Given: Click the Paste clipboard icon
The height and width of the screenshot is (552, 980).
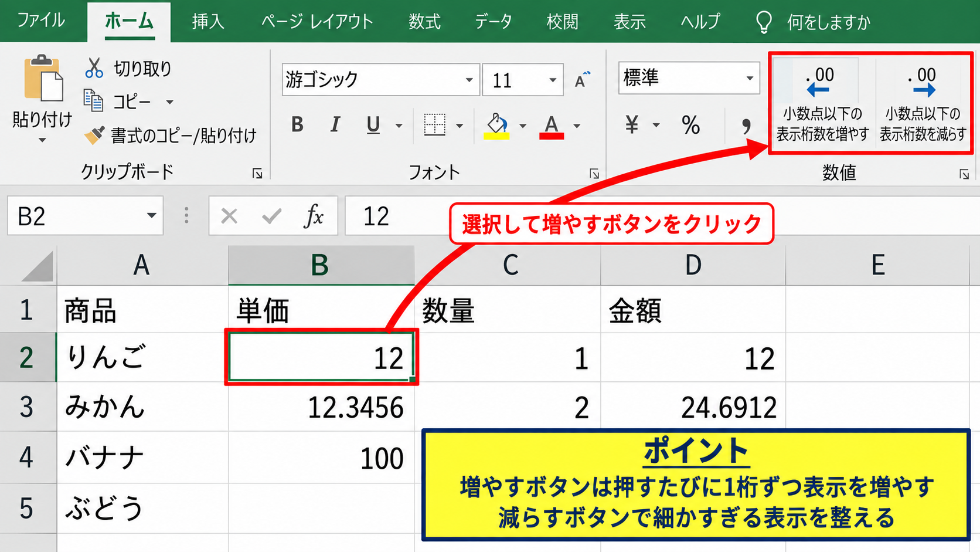Looking at the screenshot, I should [x=43, y=79].
